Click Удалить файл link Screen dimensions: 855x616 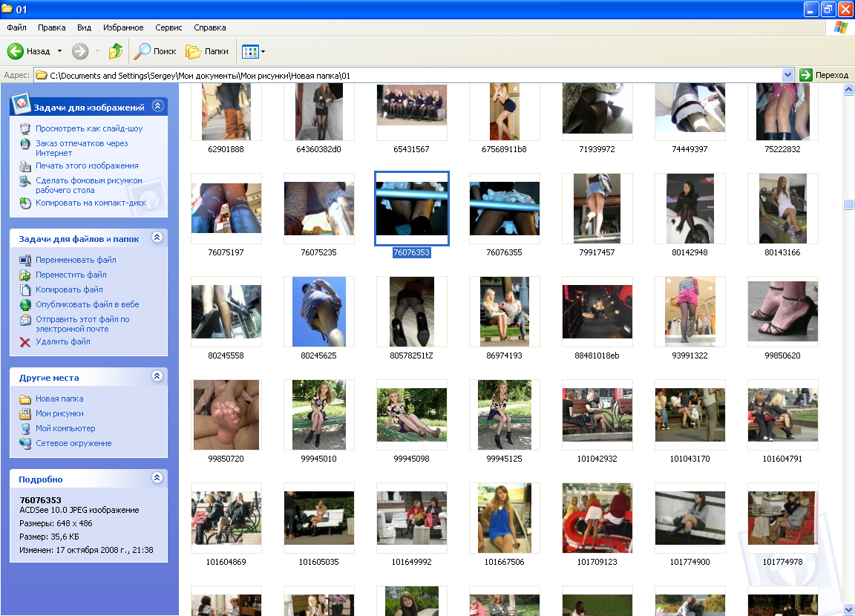(62, 342)
